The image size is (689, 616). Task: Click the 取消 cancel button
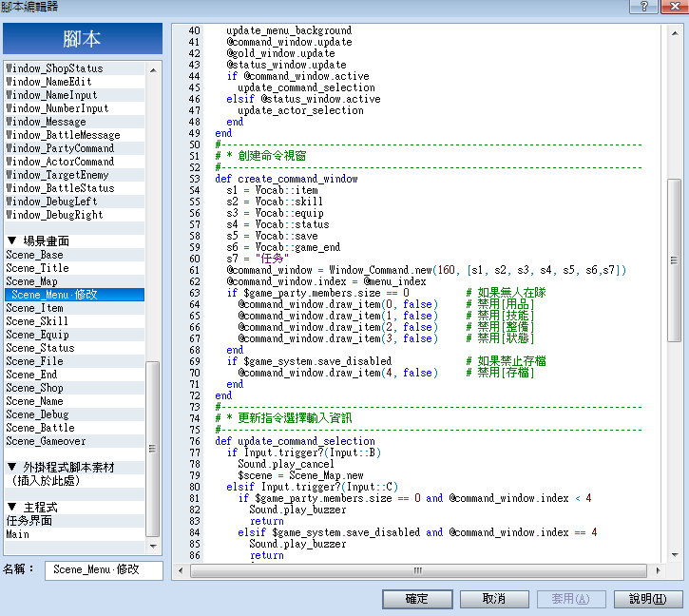494,599
